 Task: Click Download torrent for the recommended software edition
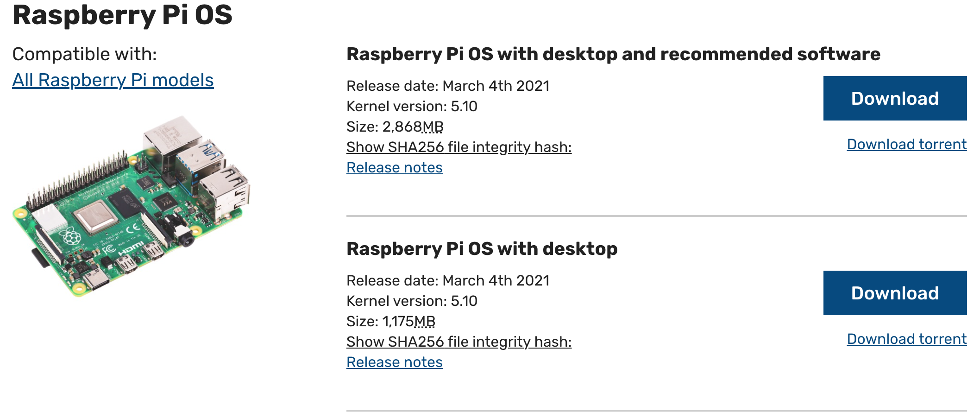[907, 144]
